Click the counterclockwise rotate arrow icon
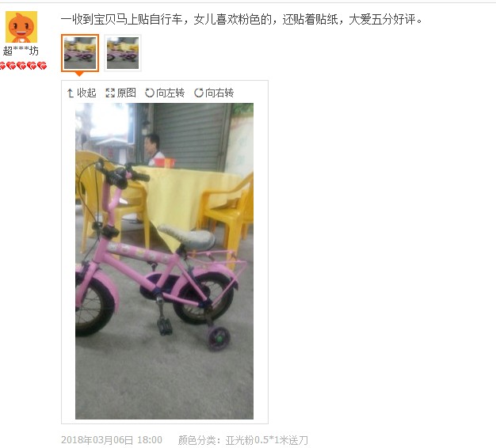496x448 pixels. pyautogui.click(x=149, y=93)
